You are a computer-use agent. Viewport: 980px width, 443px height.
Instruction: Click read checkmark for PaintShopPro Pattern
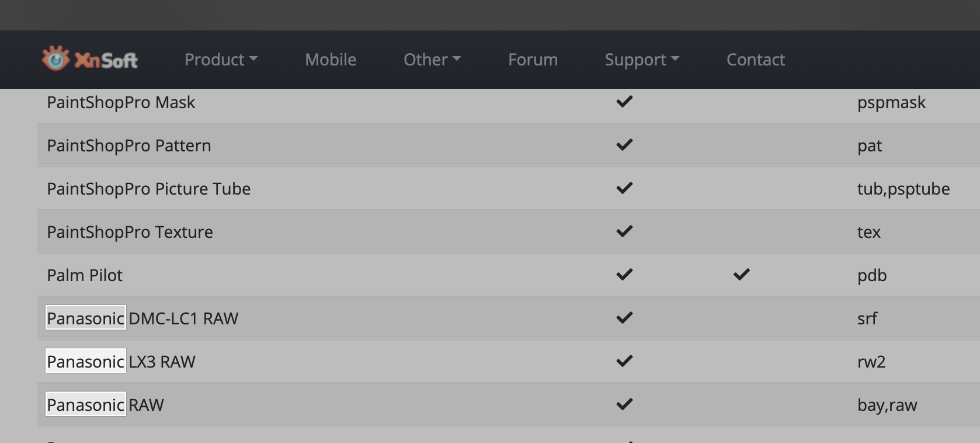(x=624, y=145)
